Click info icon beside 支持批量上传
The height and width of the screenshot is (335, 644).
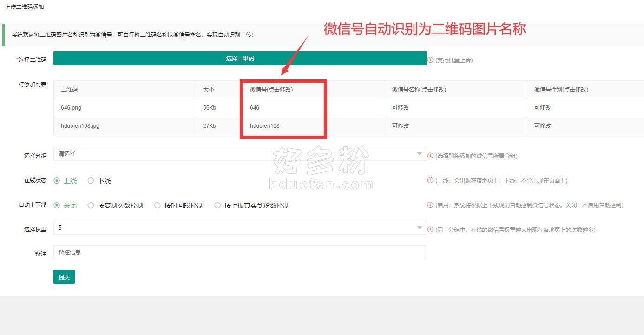click(x=430, y=60)
